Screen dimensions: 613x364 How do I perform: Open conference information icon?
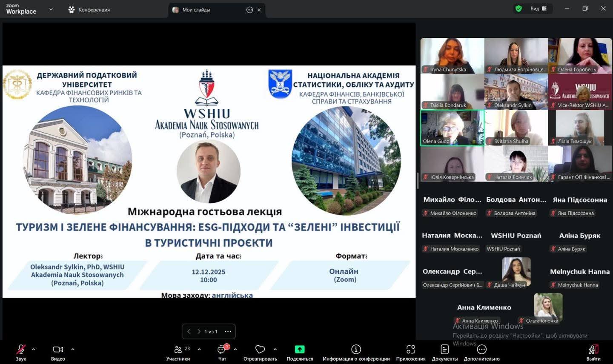pyautogui.click(x=356, y=350)
